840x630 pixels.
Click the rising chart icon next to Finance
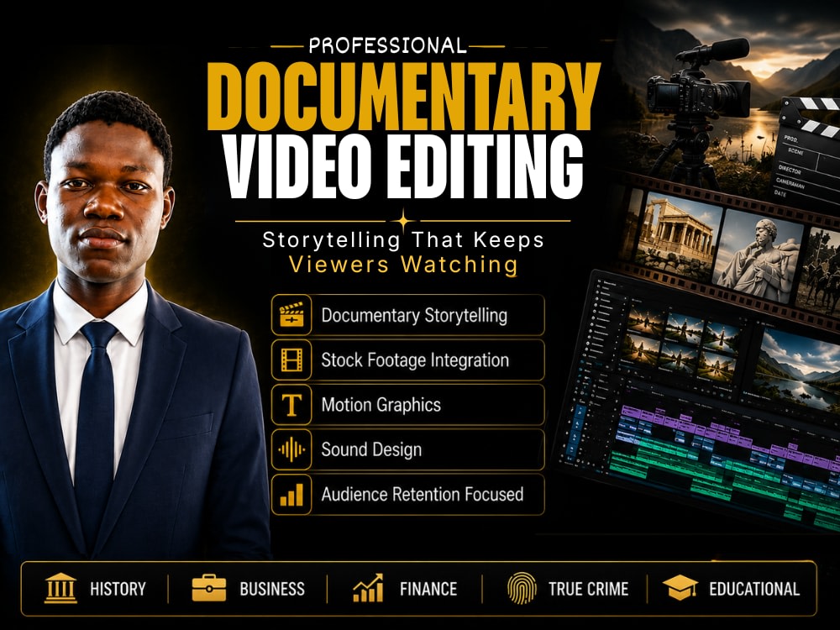(x=368, y=588)
